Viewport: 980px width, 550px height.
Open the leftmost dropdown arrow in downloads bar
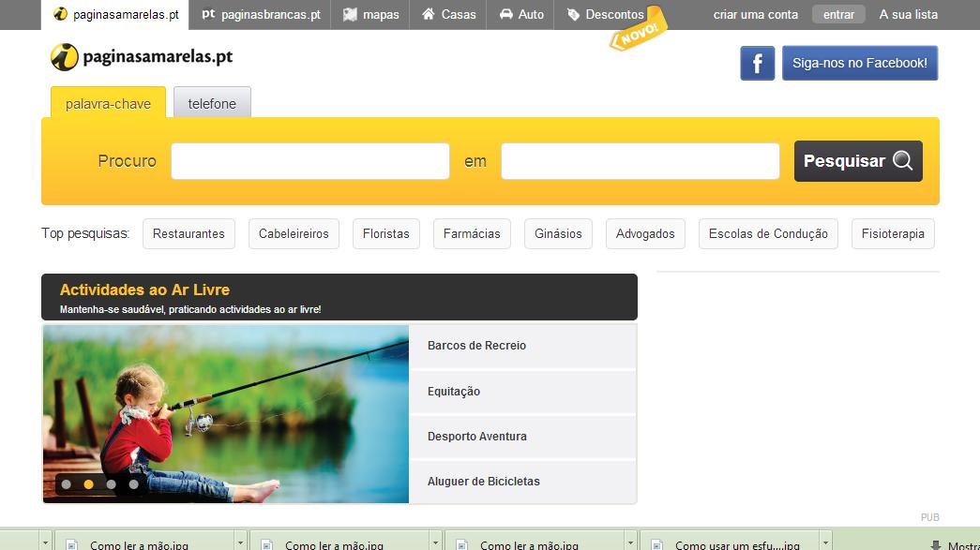coord(45,543)
